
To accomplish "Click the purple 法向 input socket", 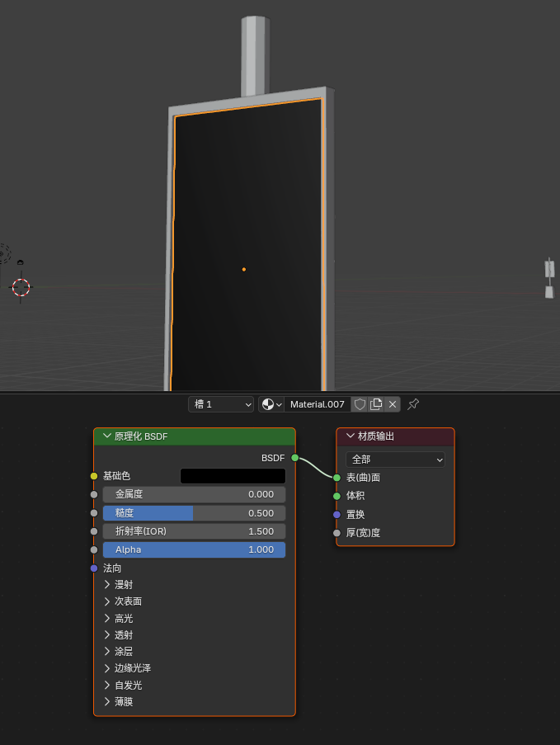I will pyautogui.click(x=94, y=568).
